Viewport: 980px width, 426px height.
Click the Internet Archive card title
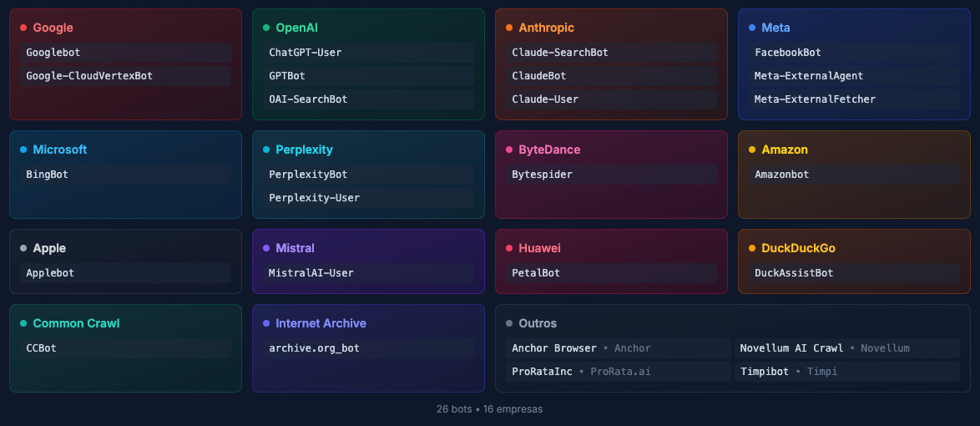click(x=321, y=323)
